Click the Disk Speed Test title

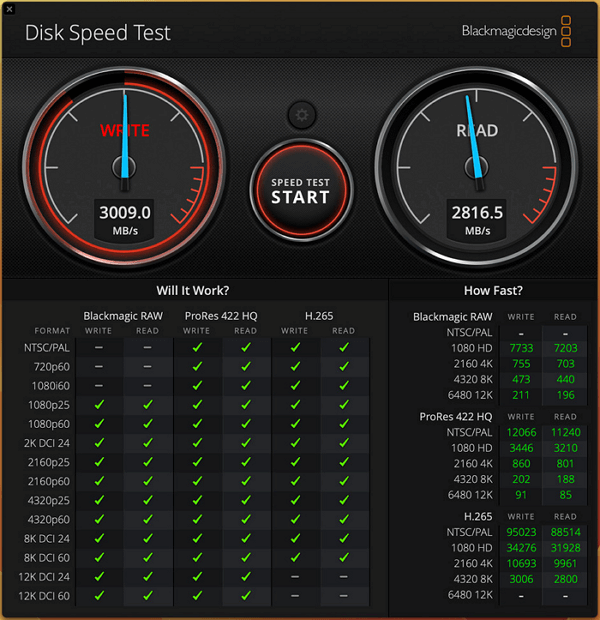point(97,32)
